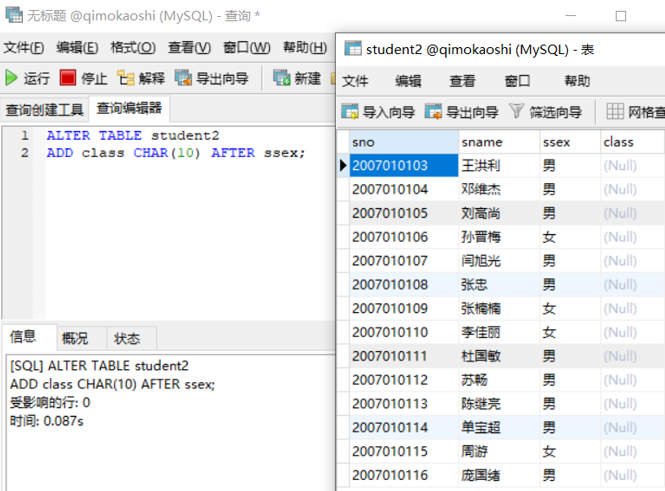Select ssex cell 女 in row 2007010106

tap(570, 237)
